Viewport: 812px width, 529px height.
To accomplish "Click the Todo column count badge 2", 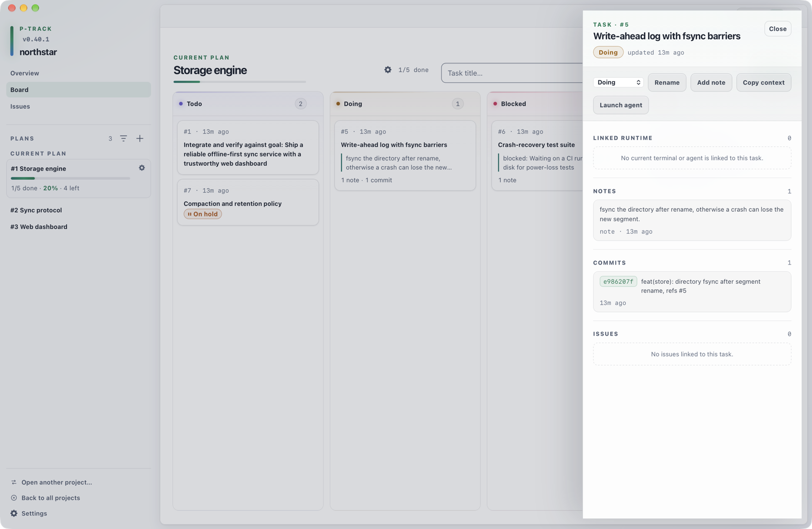I will (300, 103).
